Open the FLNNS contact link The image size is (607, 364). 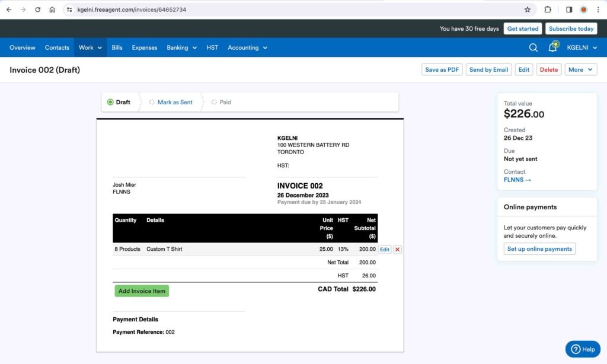pos(513,180)
